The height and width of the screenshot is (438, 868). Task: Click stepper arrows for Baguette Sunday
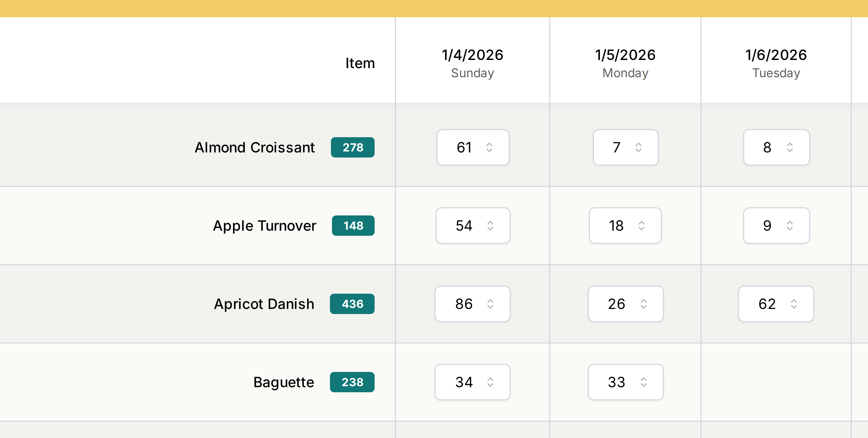(490, 382)
